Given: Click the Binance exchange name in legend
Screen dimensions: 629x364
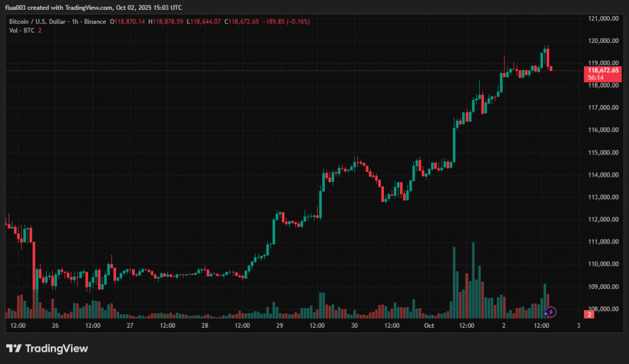Looking at the screenshot, I should (95, 21).
